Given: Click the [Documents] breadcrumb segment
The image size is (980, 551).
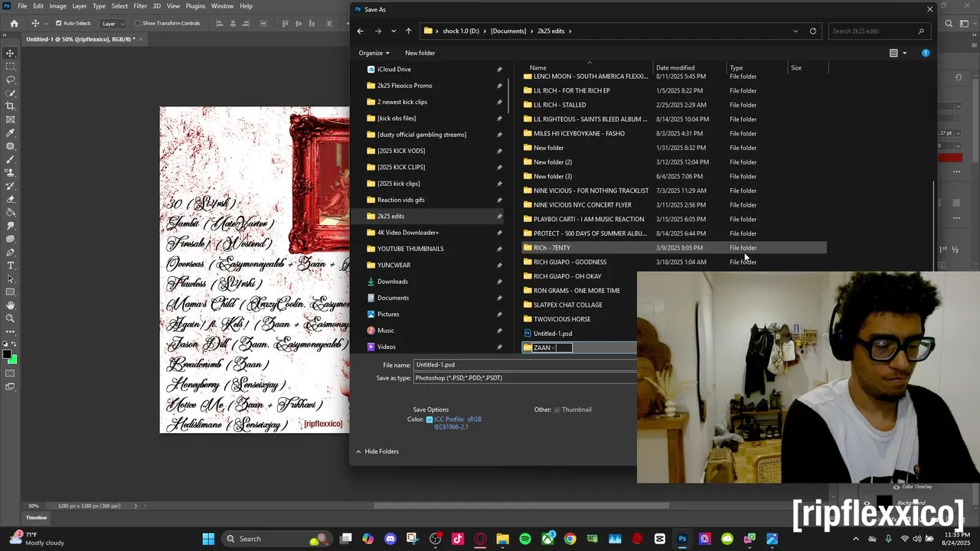Looking at the screenshot, I should pos(508,31).
